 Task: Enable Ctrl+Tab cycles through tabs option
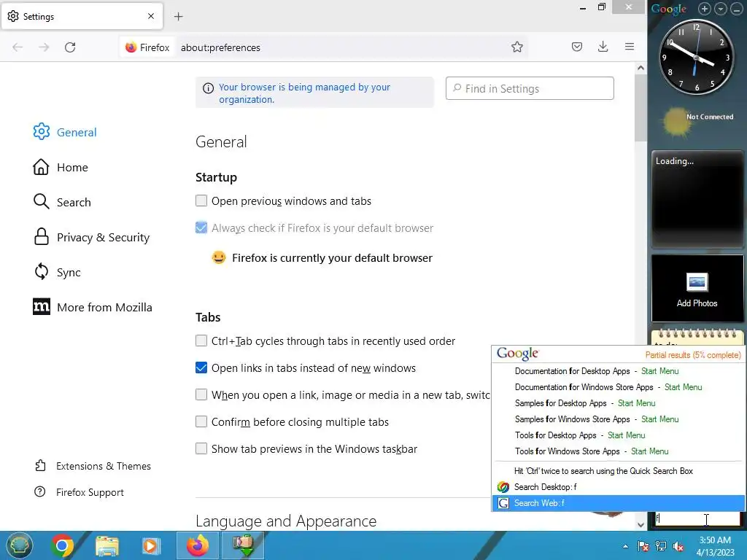click(x=201, y=341)
